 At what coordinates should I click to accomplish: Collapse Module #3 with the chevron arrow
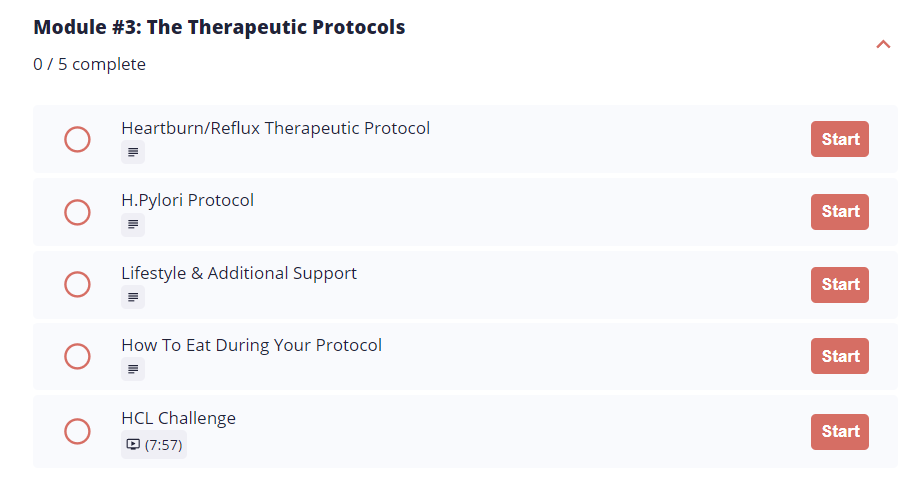883,44
